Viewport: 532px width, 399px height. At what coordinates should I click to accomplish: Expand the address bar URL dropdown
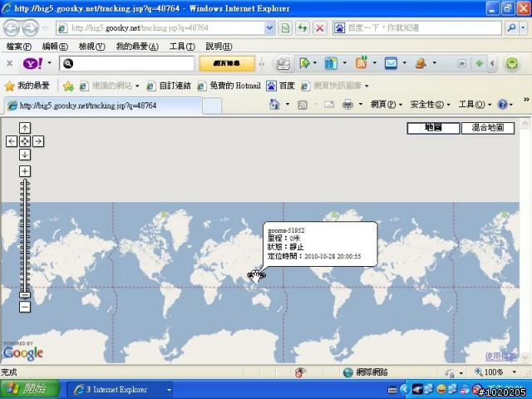pos(269,27)
